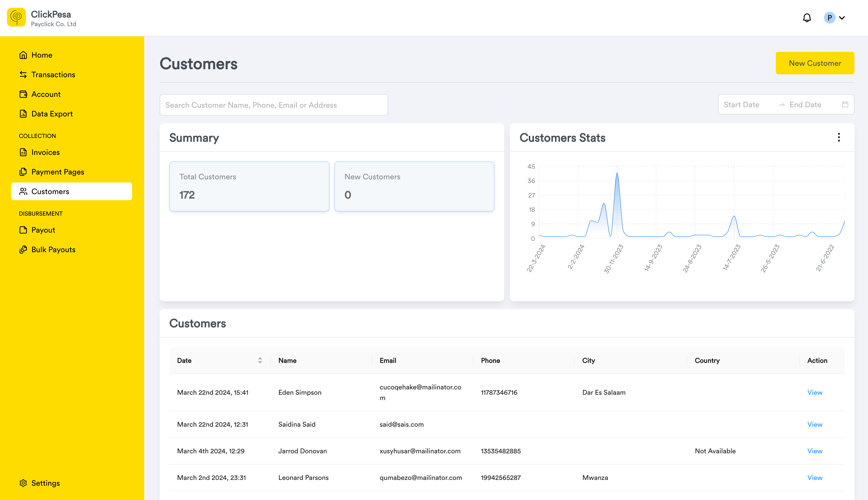The width and height of the screenshot is (868, 500).
Task: Open Payment Pages in the sidebar
Action: pyautogui.click(x=71, y=172)
